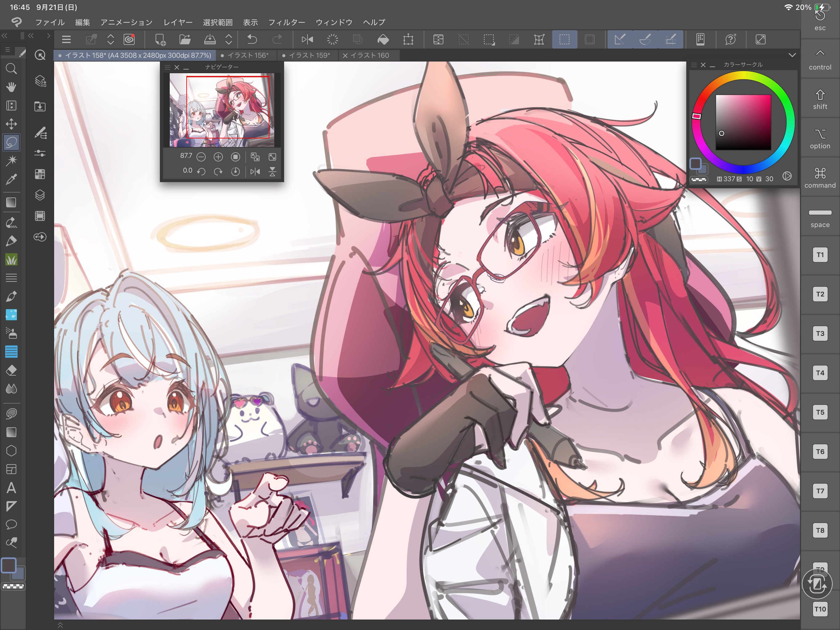Switch to the イラスト 159 tab
840x630 pixels.
pyautogui.click(x=309, y=55)
